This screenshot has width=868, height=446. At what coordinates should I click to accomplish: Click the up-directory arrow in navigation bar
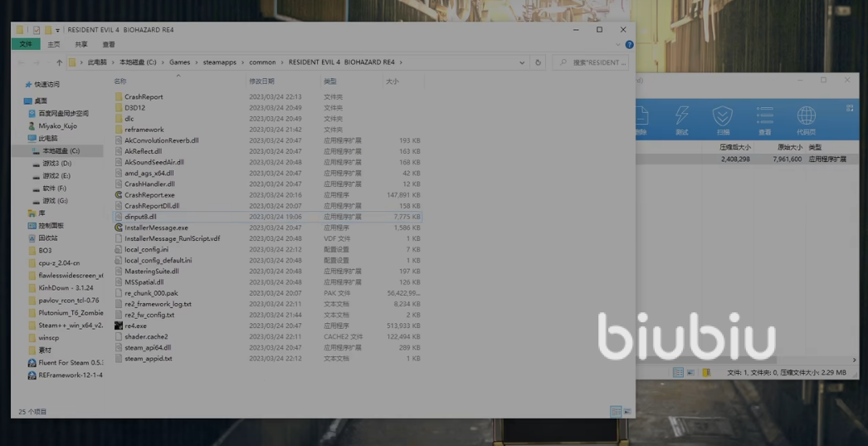pyautogui.click(x=59, y=62)
